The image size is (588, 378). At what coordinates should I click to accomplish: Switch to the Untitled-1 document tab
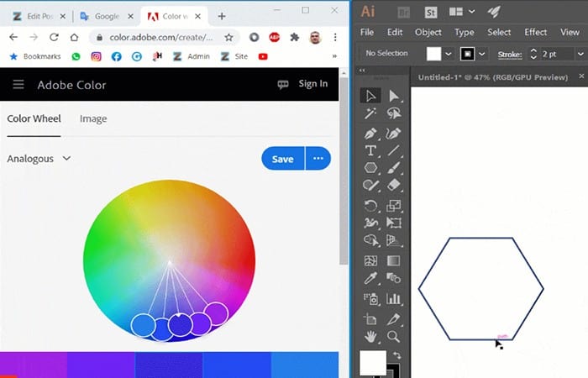(x=493, y=77)
